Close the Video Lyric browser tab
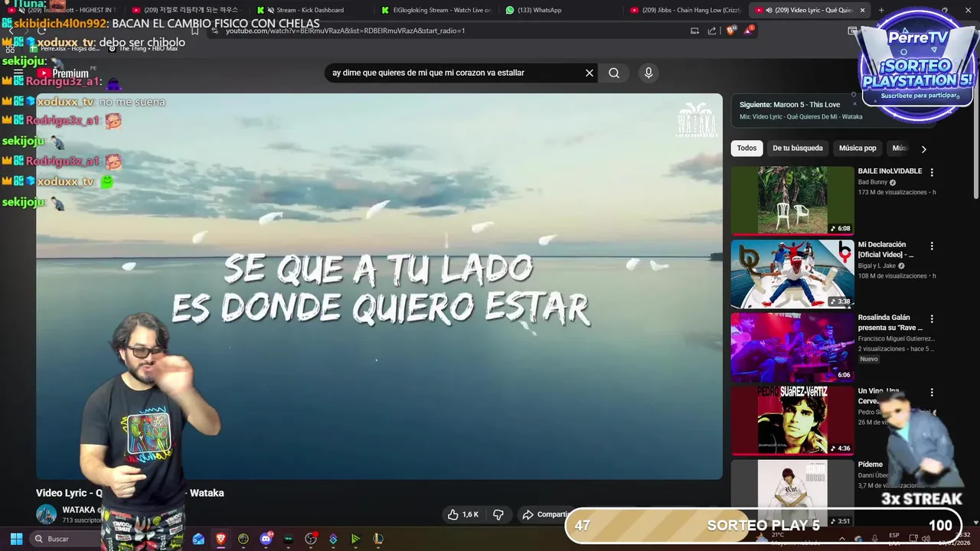Image resolution: width=980 pixels, height=551 pixels. coord(863,10)
